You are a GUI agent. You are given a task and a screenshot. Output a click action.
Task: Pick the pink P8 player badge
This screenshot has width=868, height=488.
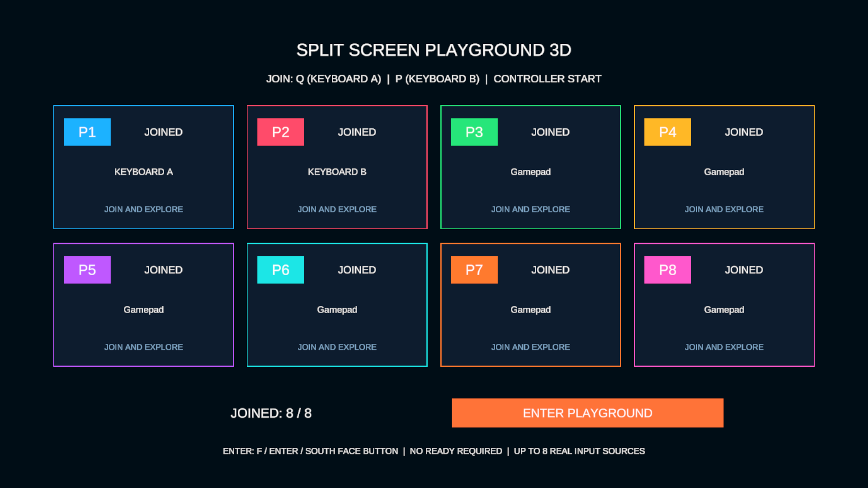(x=668, y=270)
